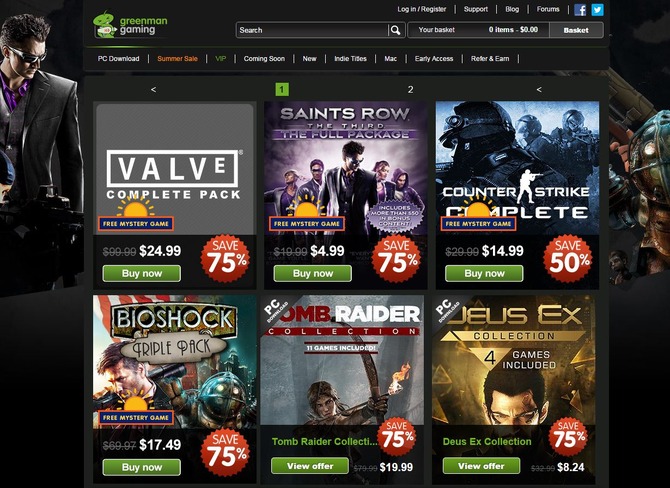Visit the Blog link

512,9
